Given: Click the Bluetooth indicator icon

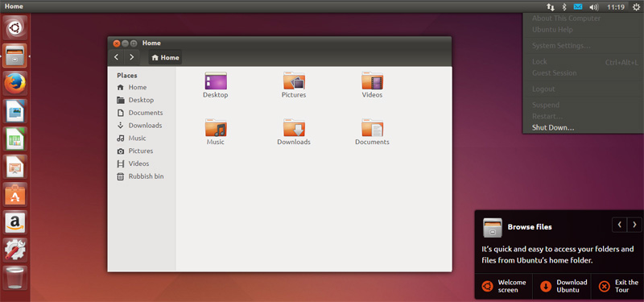Looking at the screenshot, I should (564, 6).
